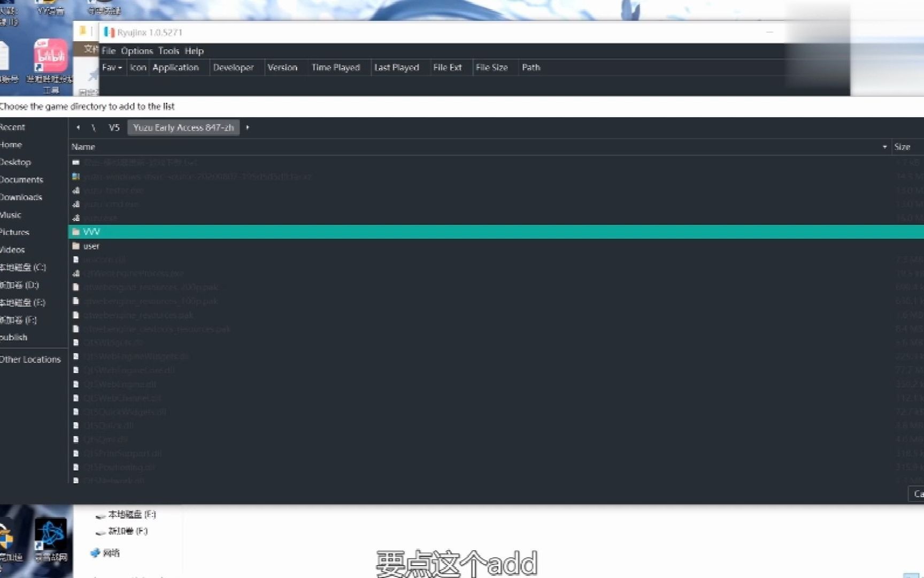Sort by Last Played column
The image size is (924, 578).
pyautogui.click(x=396, y=67)
